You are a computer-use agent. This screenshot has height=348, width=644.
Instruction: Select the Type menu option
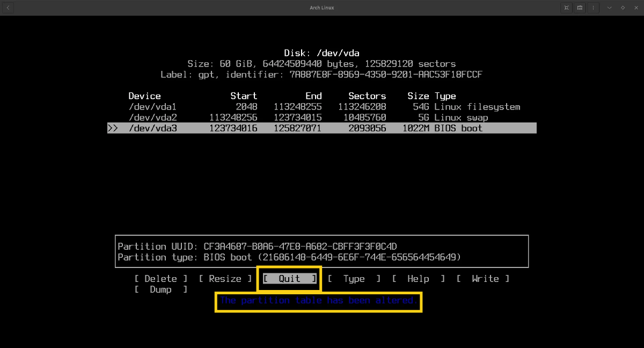(354, 279)
